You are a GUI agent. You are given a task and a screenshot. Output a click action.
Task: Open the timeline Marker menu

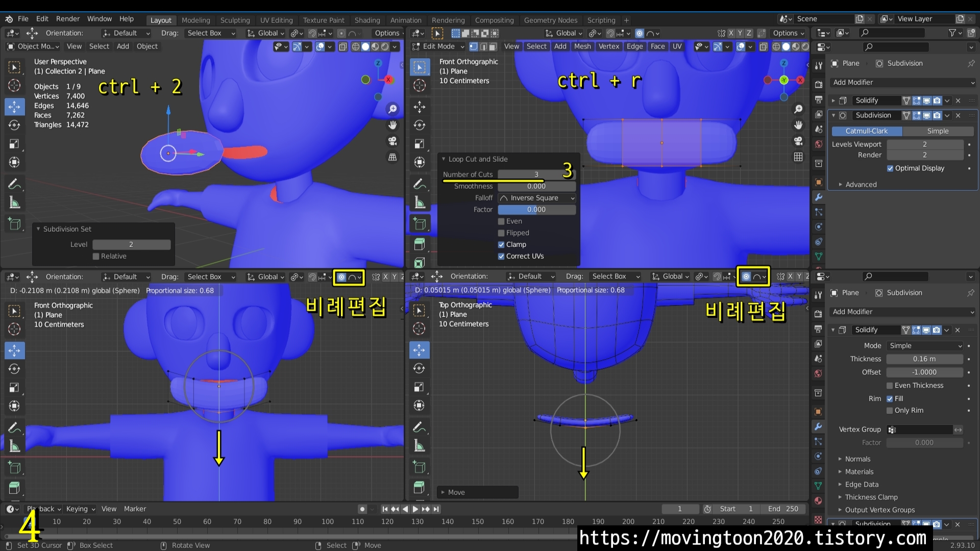coord(135,509)
